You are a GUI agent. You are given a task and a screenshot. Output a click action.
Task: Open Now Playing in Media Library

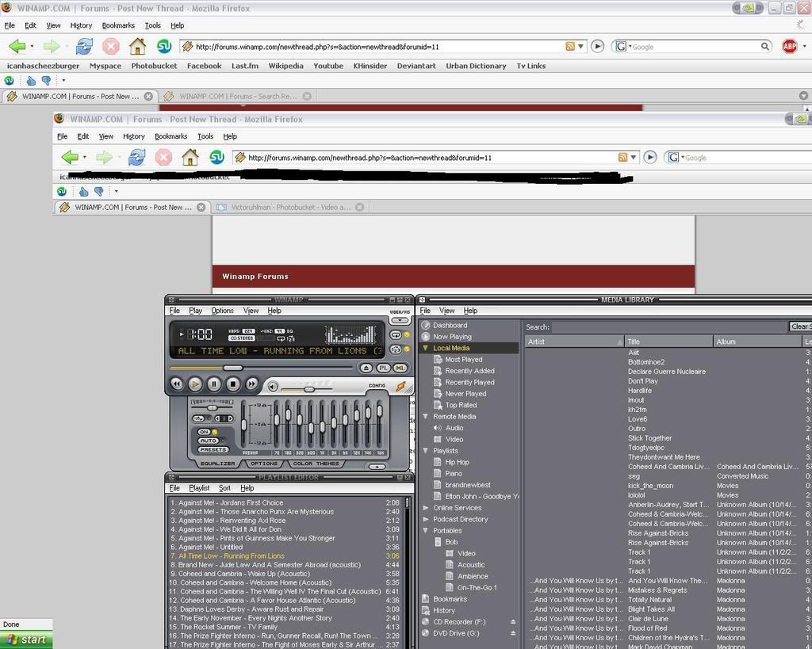452,337
